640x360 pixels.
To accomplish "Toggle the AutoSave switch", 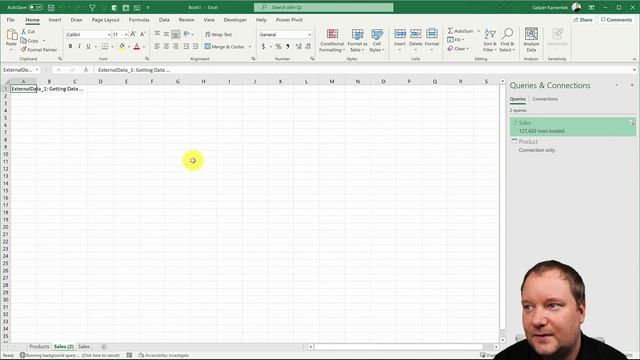I will tap(36, 7).
